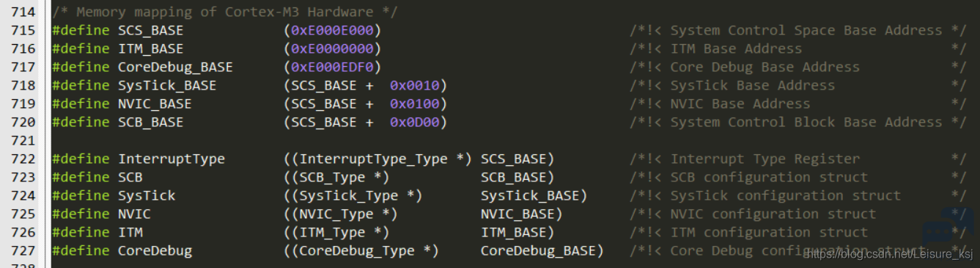Place cursor on SysTick_BASE definition name
Screen dimensions: 980x268
167,85
